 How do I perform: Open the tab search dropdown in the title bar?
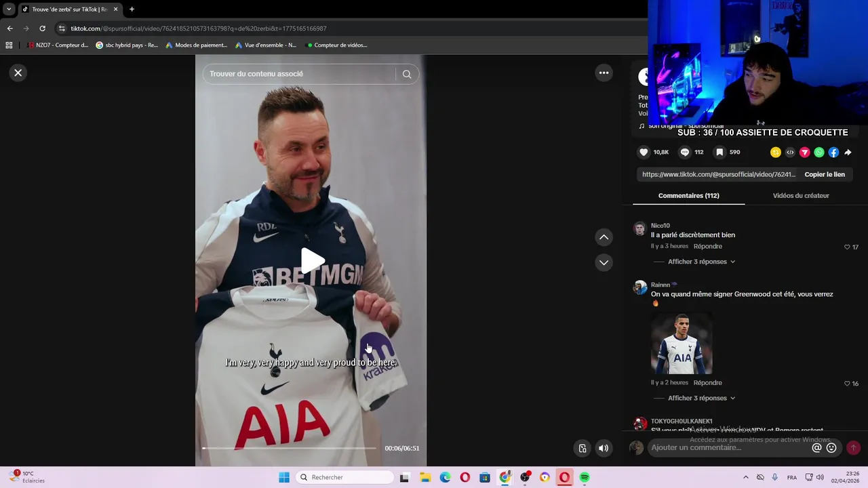coord(9,9)
